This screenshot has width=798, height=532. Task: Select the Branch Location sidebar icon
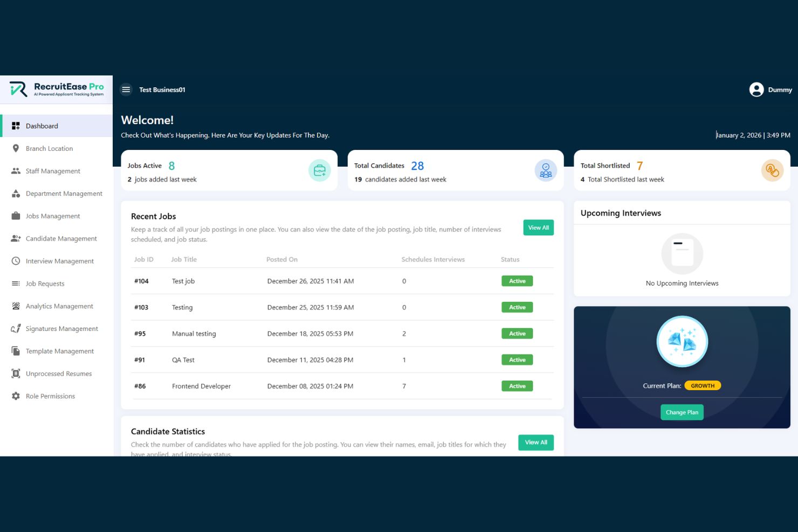16,148
